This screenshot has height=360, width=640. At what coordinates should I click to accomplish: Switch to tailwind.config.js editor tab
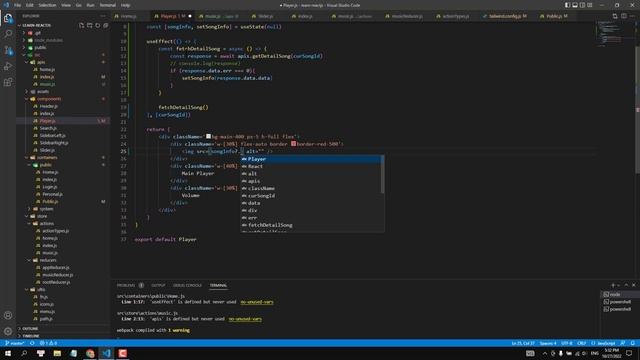[x=505, y=16]
